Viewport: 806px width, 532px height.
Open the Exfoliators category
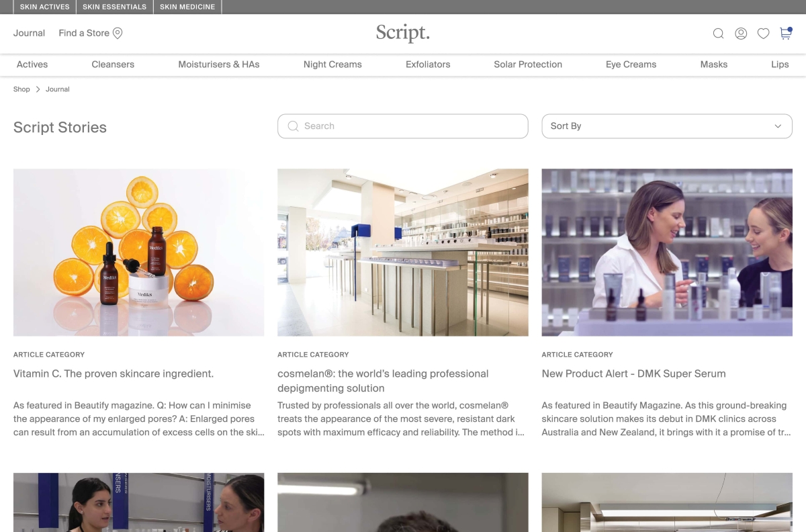(428, 64)
